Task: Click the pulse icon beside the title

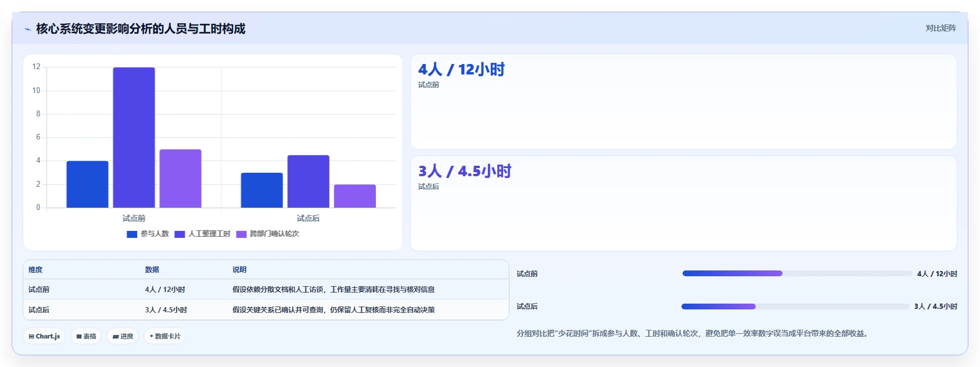Action: tap(27, 29)
